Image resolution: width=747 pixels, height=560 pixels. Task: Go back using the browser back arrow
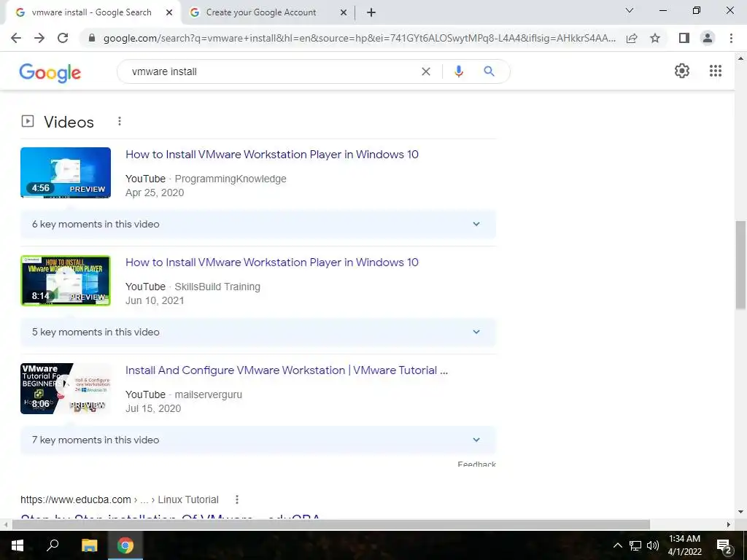(x=16, y=38)
